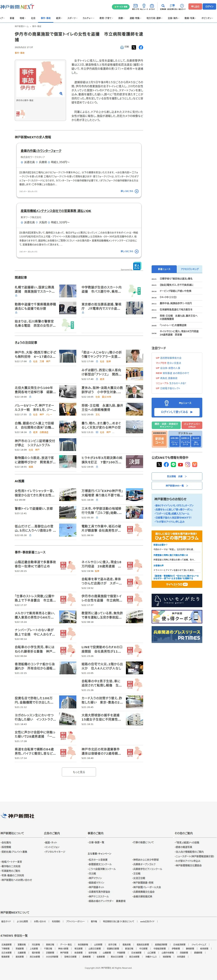The image size is (217, 980).
Task: Expand the 医療 nav dropdown
Action: click(121, 18)
